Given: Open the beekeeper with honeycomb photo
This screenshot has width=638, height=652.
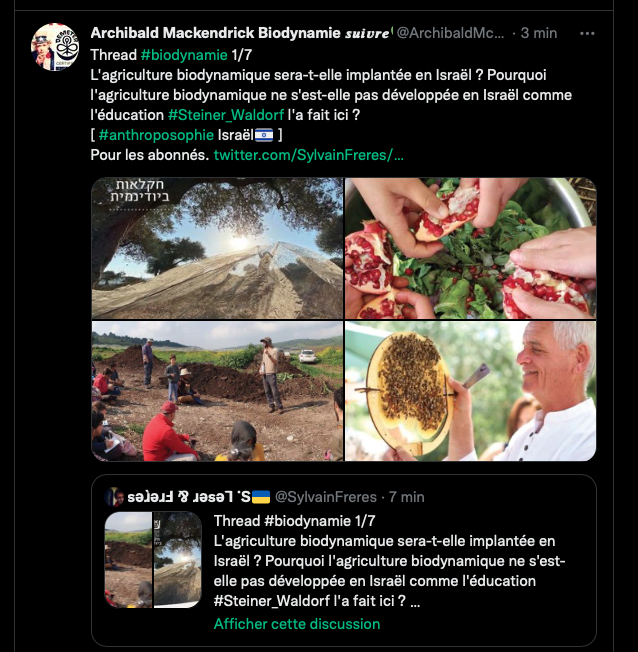Looking at the screenshot, I should [x=470, y=391].
